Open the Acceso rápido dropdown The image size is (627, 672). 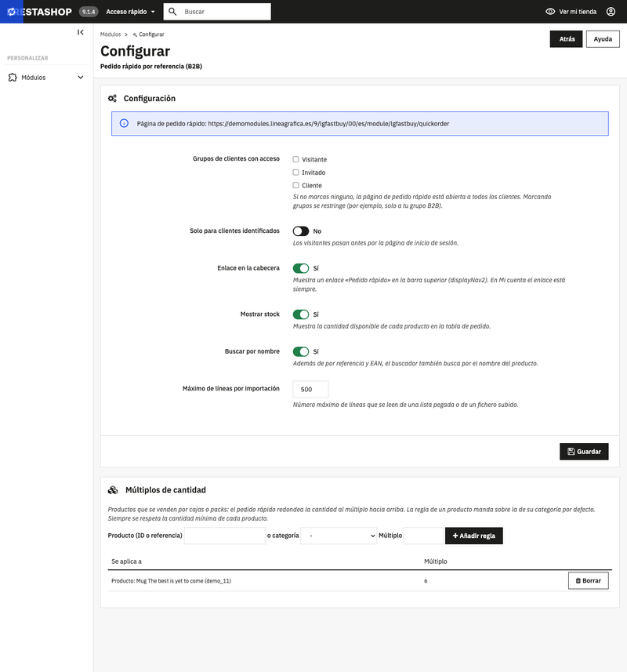pyautogui.click(x=130, y=12)
